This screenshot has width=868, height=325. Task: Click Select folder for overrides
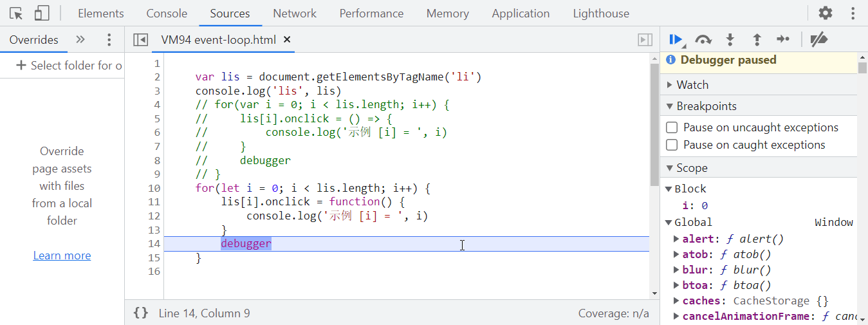[x=69, y=66]
